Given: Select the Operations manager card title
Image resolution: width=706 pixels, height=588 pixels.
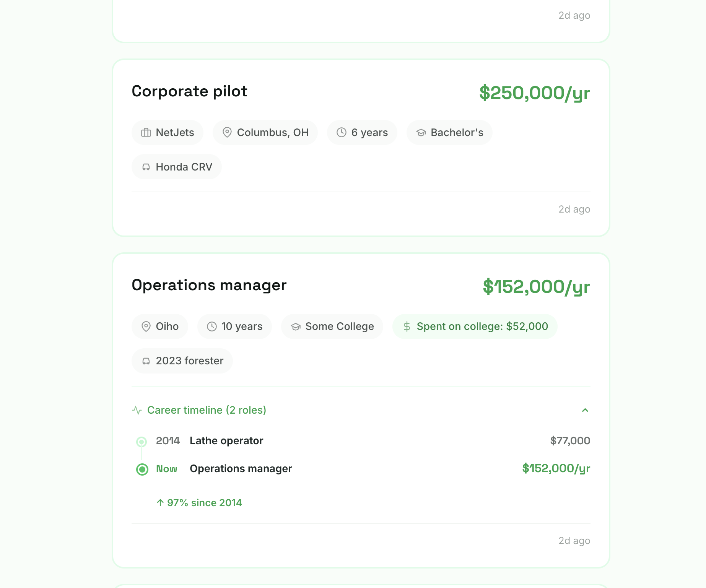Looking at the screenshot, I should (209, 285).
